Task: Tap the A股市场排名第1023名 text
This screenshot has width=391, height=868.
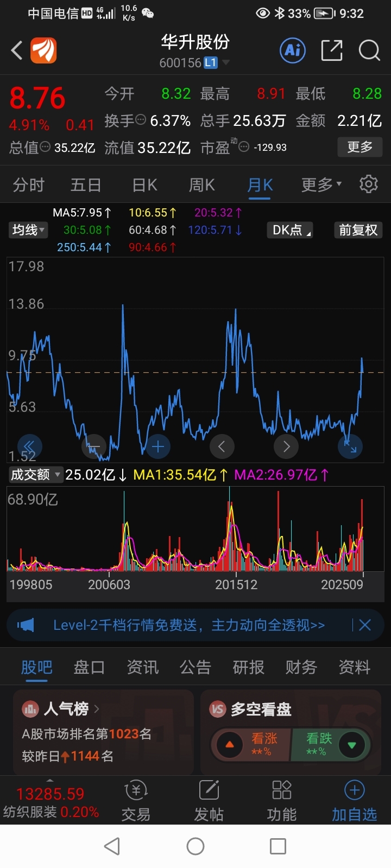Action: (x=86, y=734)
